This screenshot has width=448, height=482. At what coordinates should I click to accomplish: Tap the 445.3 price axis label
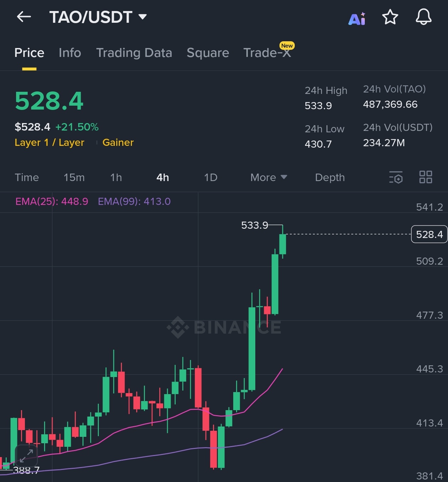click(430, 369)
